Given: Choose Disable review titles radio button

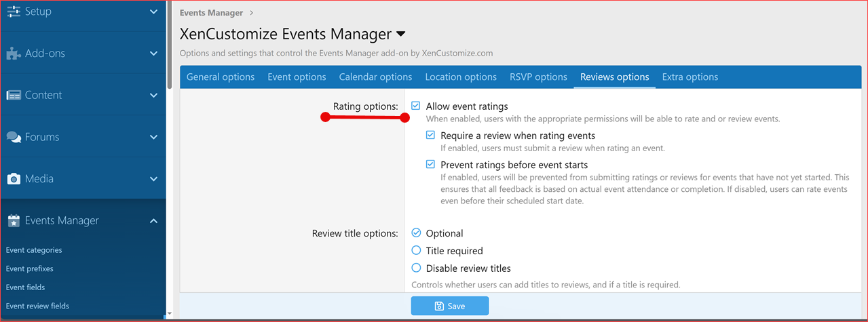Looking at the screenshot, I should 416,268.
